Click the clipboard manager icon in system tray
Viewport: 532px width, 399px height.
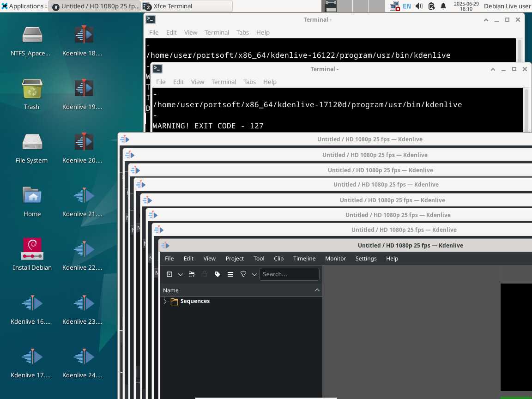[x=431, y=6]
